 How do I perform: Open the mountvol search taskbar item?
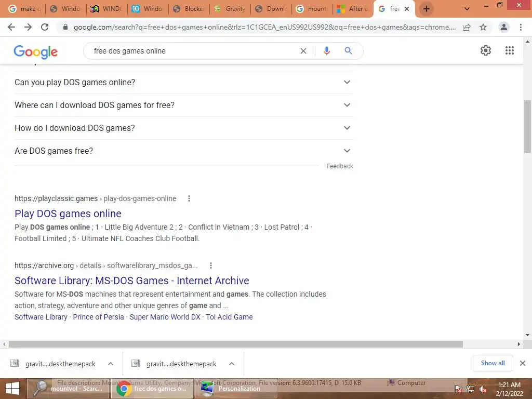[68, 389]
